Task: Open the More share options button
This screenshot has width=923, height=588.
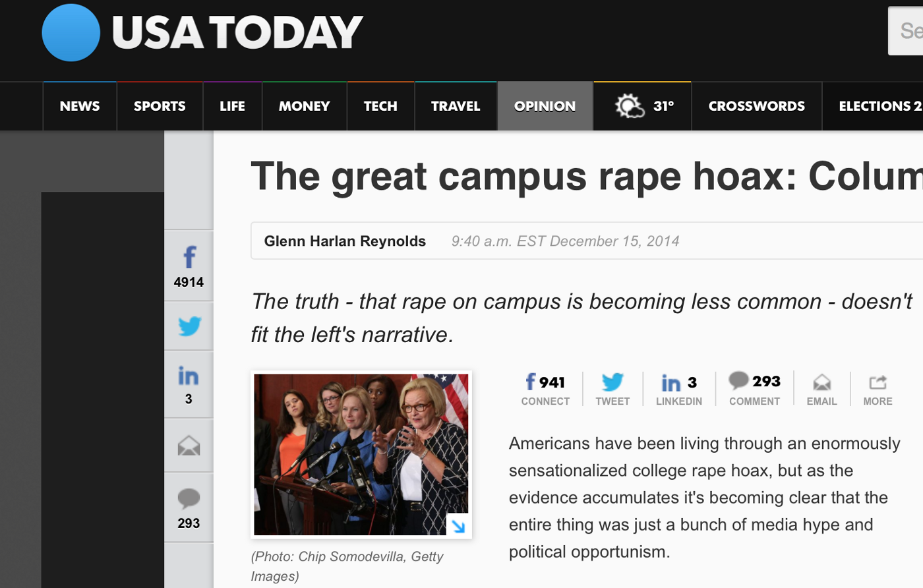Action: (878, 389)
